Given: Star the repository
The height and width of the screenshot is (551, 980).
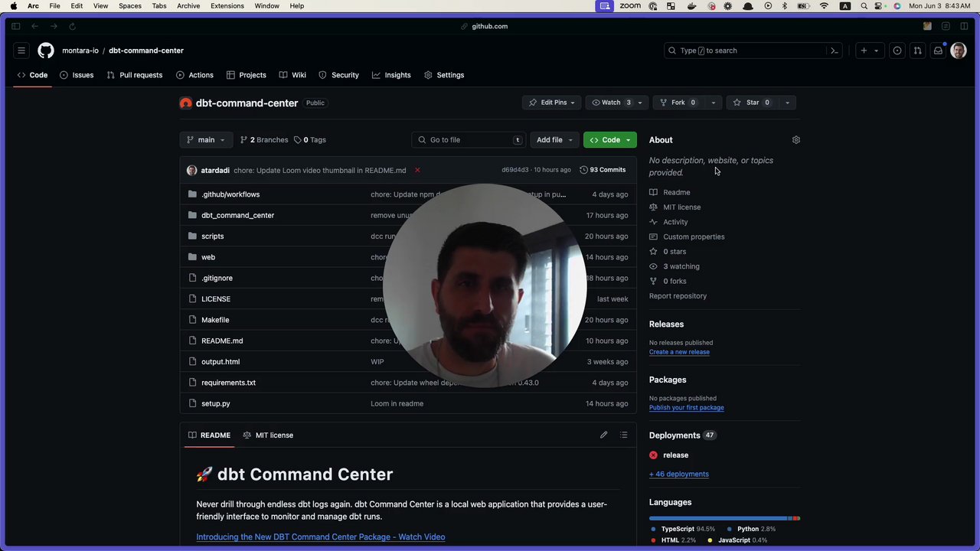Looking at the screenshot, I should 751,103.
